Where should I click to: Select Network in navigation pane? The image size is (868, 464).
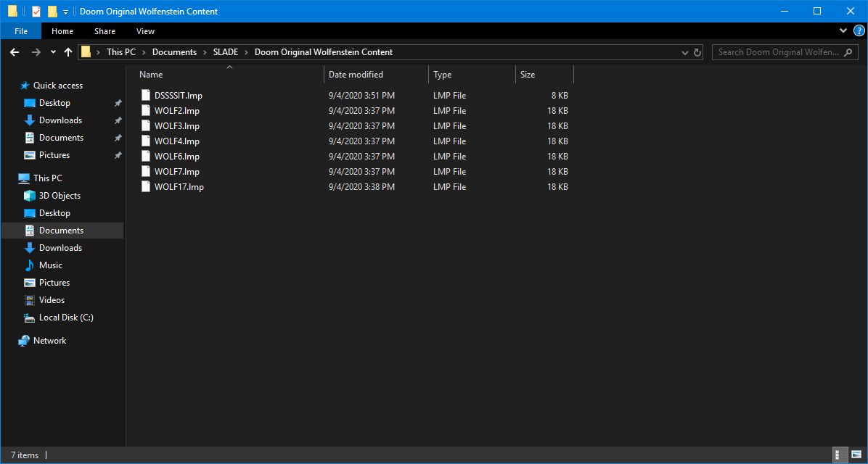[x=49, y=341]
